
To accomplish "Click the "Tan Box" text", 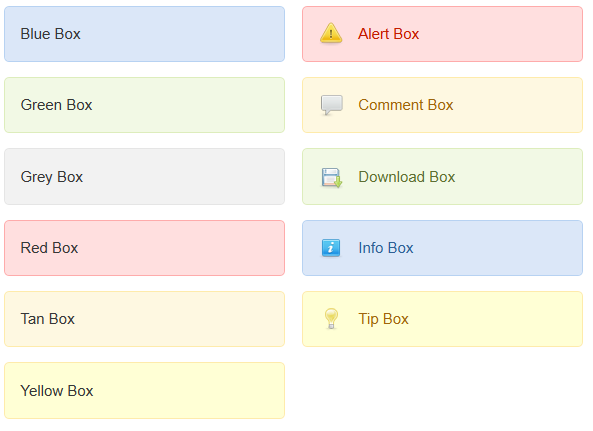I will pyautogui.click(x=48, y=319).
